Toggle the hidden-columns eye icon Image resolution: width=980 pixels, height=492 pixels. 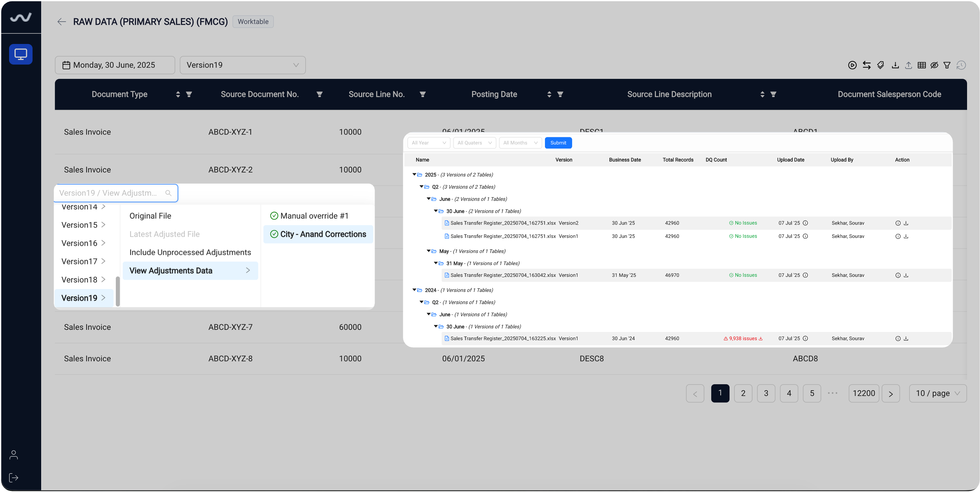coord(934,65)
